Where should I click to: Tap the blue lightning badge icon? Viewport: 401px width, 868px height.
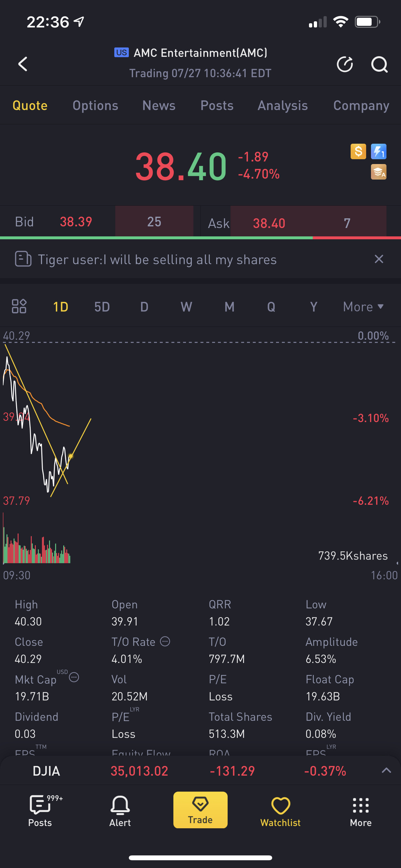pyautogui.click(x=378, y=152)
